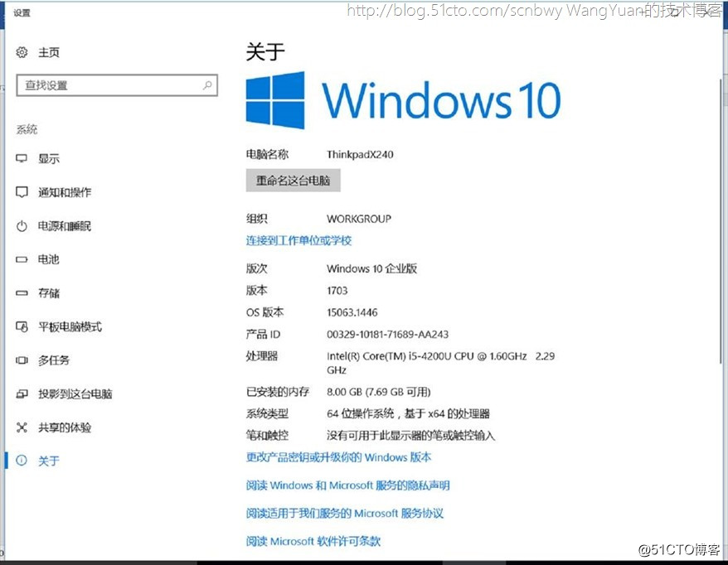Click the Power and sleep icon
This screenshot has height=565, width=728.
(x=22, y=226)
